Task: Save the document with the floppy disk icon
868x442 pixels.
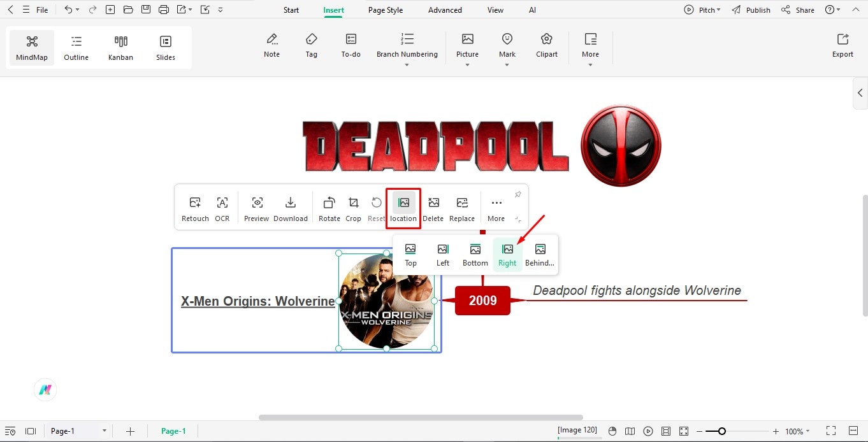Action: pyautogui.click(x=146, y=10)
